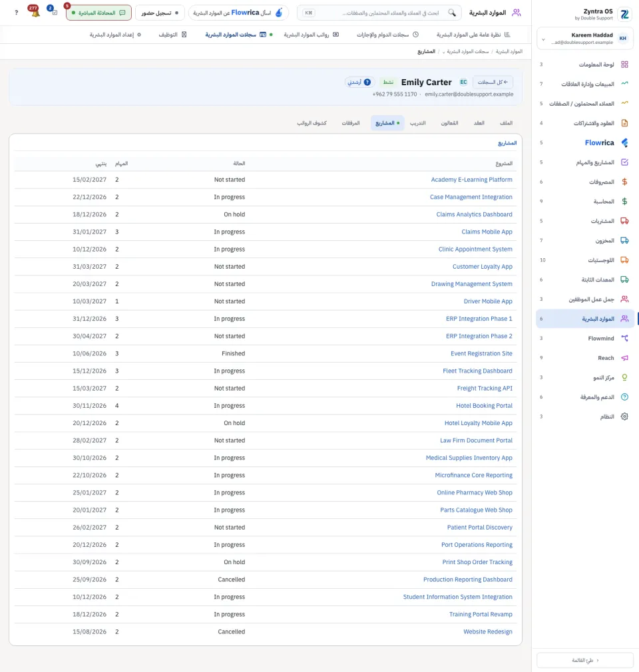This screenshot has width=639, height=672.
Task: Click the الدعم والمعرفة help-circle icon
Action: point(624,397)
